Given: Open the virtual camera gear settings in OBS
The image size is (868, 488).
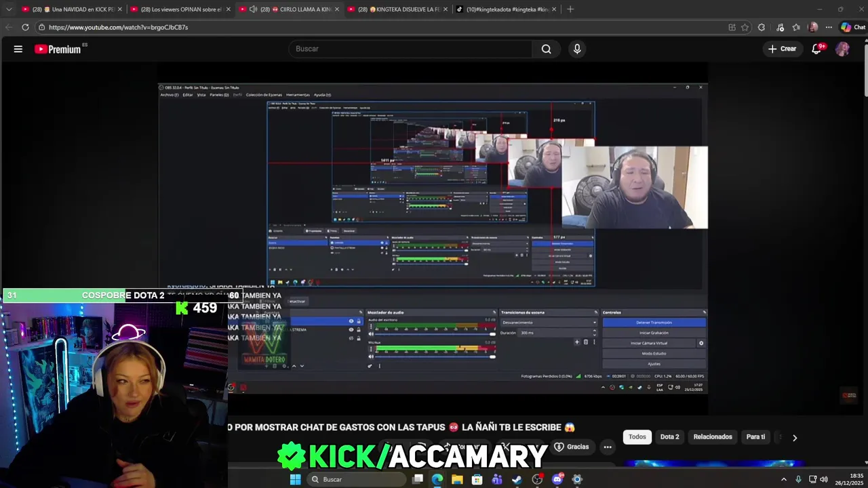Looking at the screenshot, I should pyautogui.click(x=701, y=343).
